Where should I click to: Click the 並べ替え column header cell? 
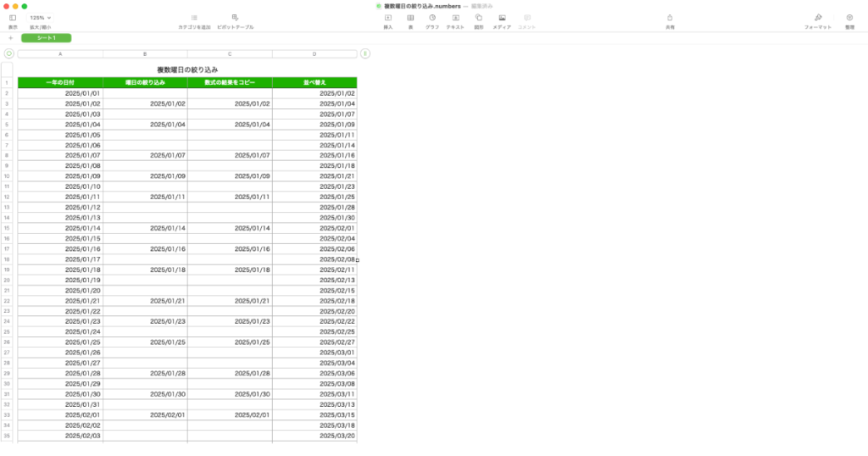314,82
